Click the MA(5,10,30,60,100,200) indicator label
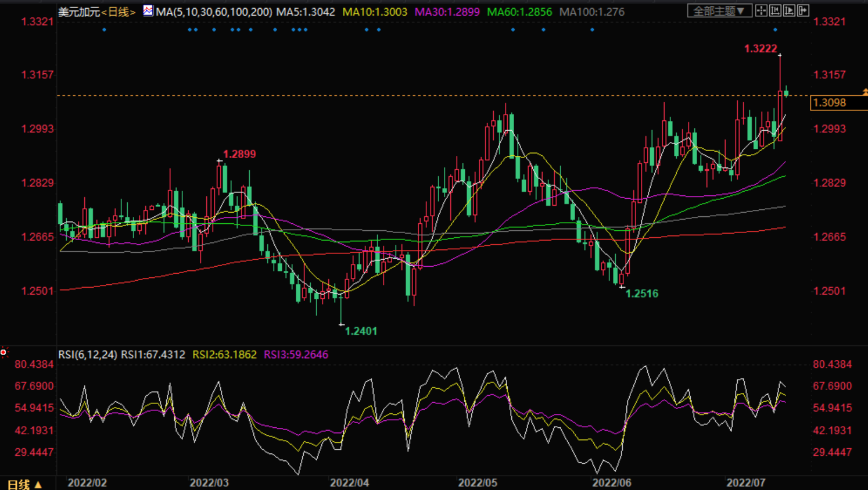This screenshot has width=868, height=490. click(214, 12)
